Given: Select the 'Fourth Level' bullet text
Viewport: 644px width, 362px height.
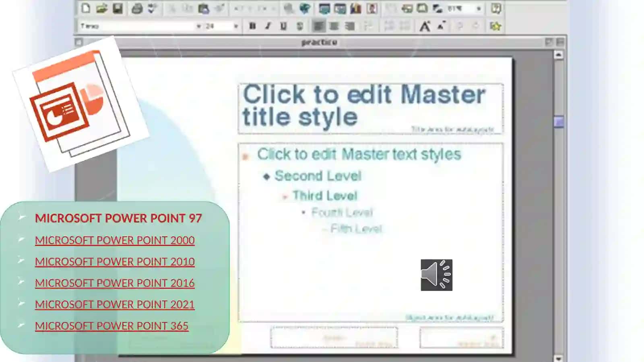Looking at the screenshot, I should point(342,212).
